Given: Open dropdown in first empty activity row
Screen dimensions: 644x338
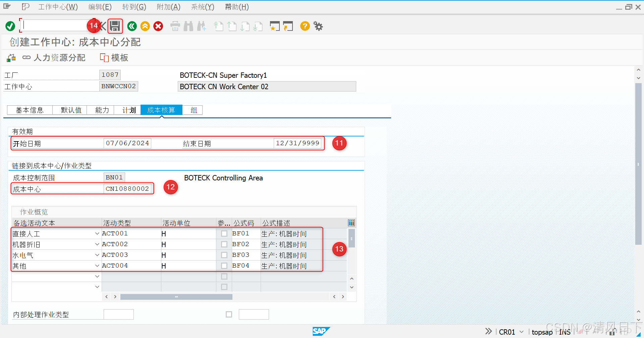Looking at the screenshot, I should point(97,277).
